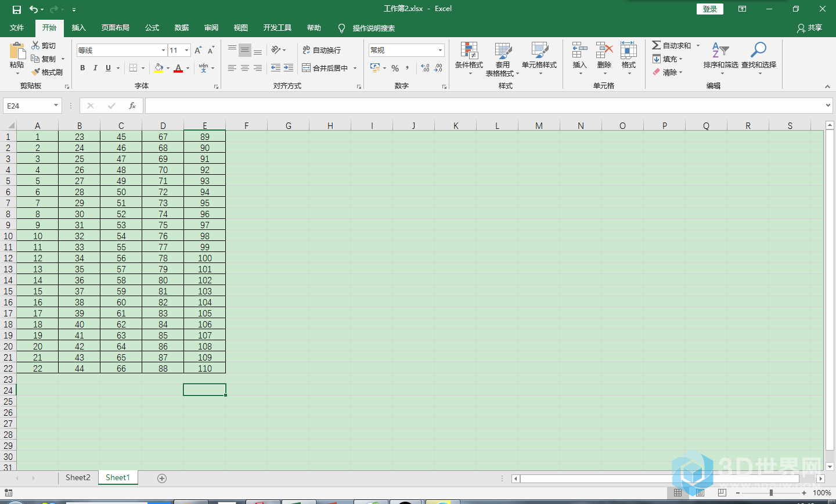Open AutoSum (自动求和) dropdown arrow

point(698,45)
